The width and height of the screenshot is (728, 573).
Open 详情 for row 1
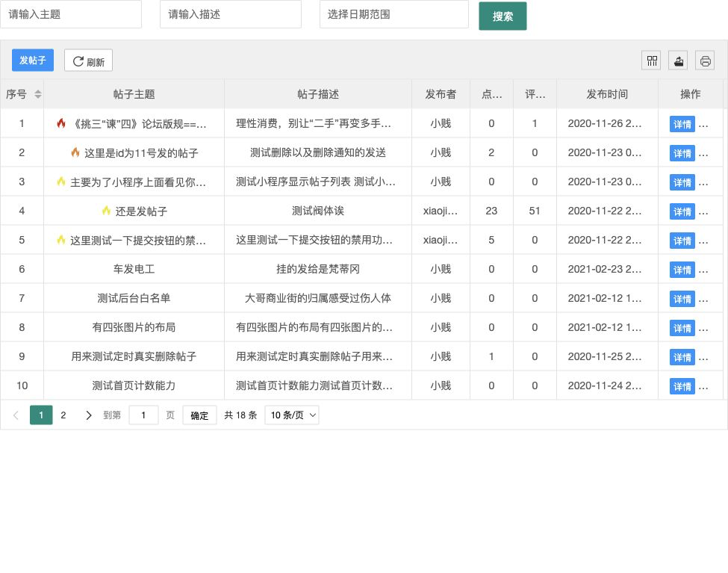682,124
